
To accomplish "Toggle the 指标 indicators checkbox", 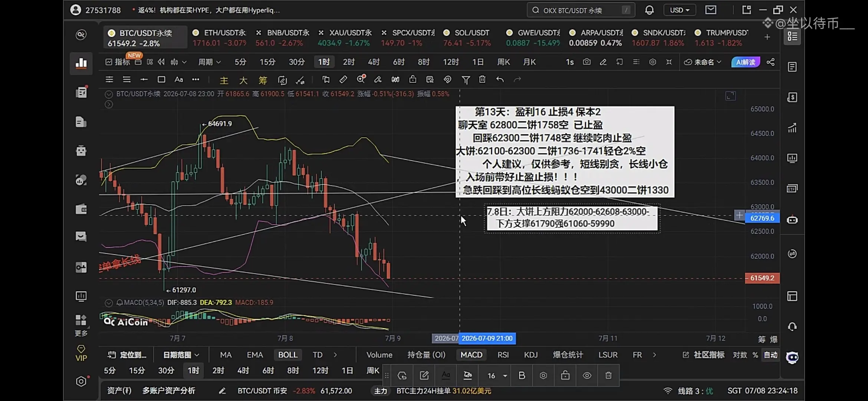I will 118,62.
